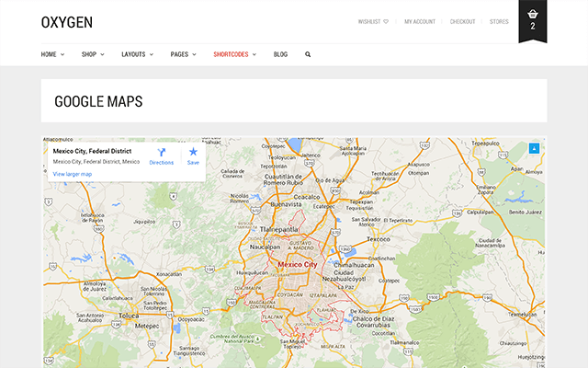This screenshot has height=368, width=588.
Task: Click View larger map link
Action: pyautogui.click(x=73, y=174)
